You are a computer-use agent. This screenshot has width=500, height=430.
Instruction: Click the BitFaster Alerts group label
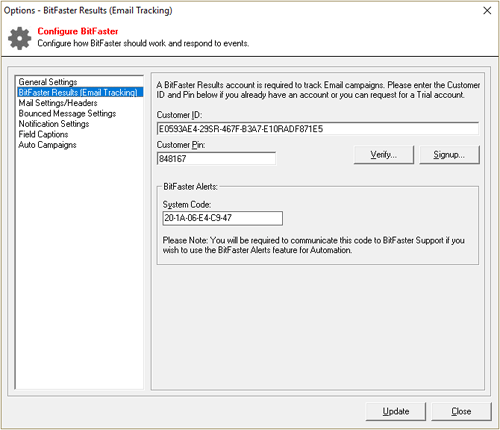[x=190, y=187]
